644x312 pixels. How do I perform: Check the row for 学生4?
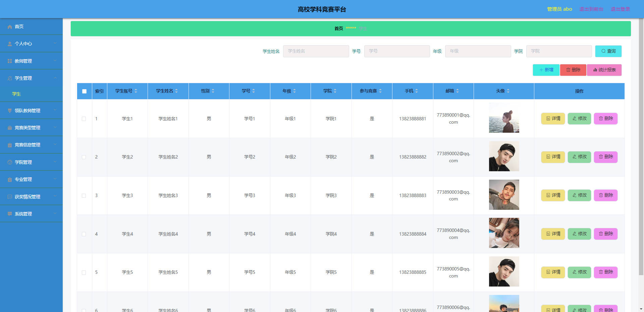coord(84,234)
